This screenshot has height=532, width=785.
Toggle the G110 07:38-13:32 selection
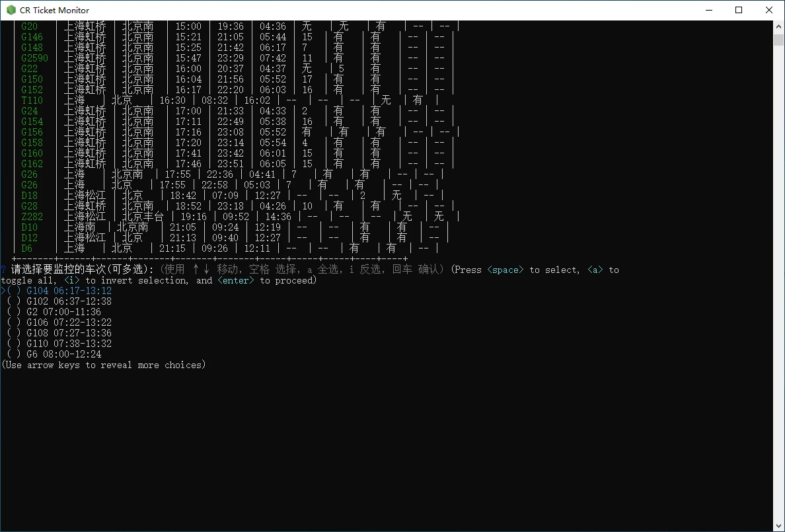[15, 344]
